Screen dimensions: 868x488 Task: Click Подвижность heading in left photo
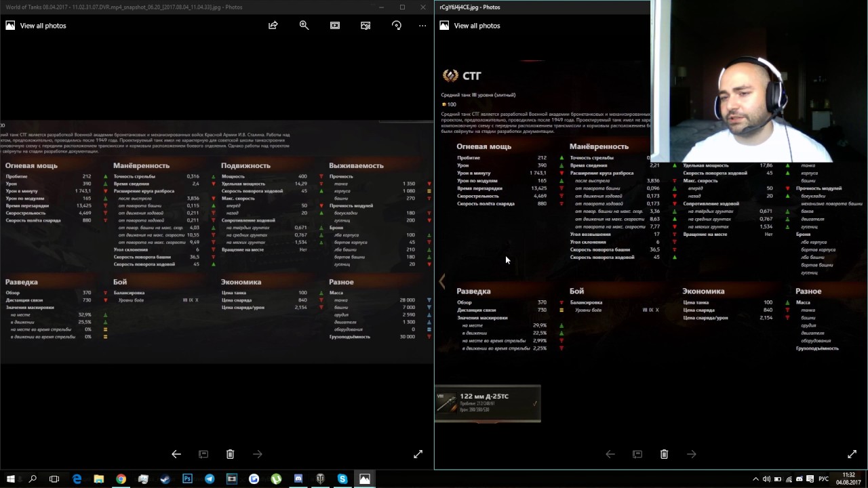[245, 165]
